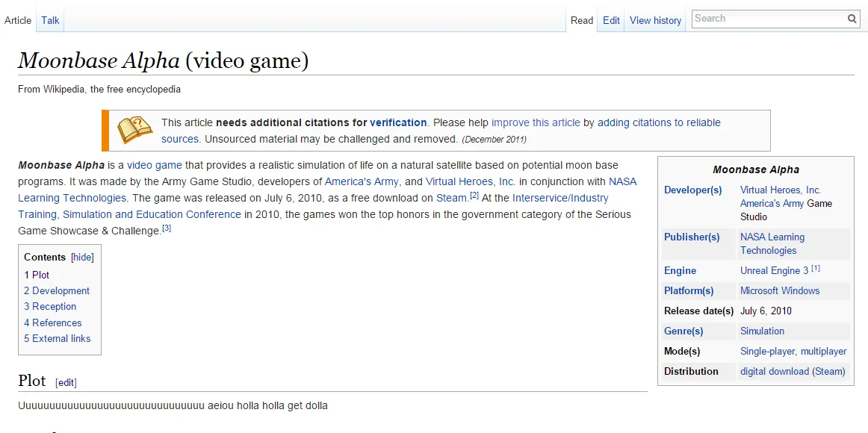
Task: Click the improve this article link
Action: coord(536,122)
